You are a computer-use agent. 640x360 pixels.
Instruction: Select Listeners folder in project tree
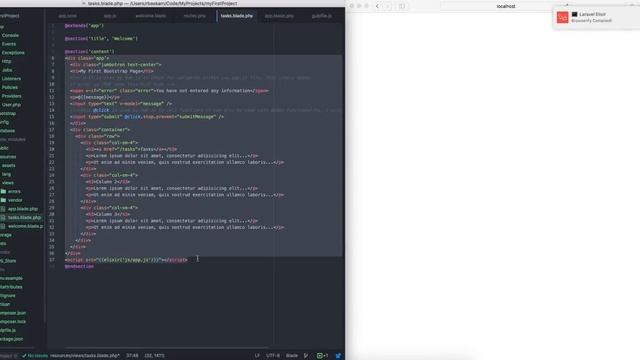pos(11,79)
